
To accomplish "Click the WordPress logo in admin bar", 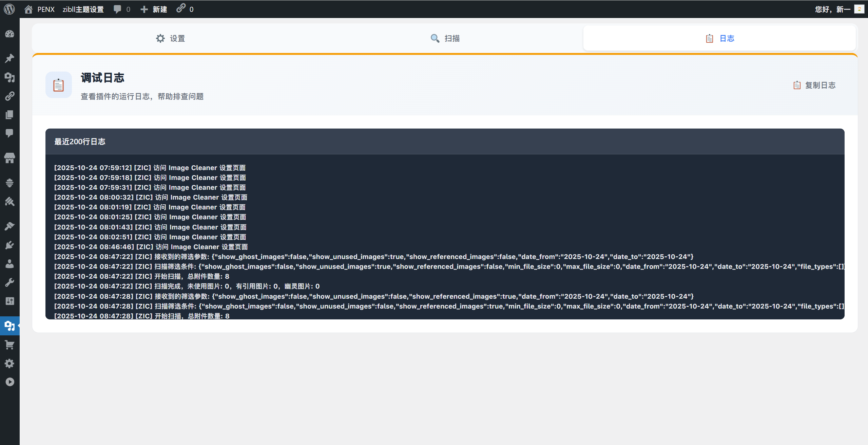I will 9,9.
